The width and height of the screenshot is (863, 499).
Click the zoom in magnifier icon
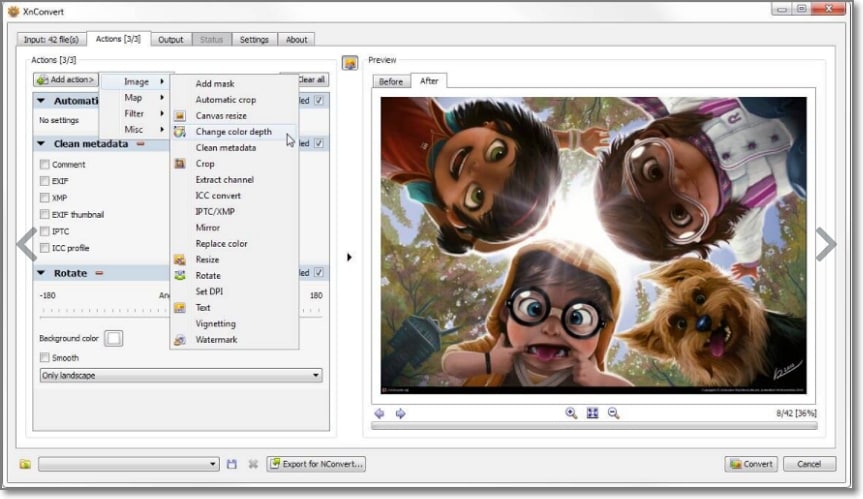point(571,413)
